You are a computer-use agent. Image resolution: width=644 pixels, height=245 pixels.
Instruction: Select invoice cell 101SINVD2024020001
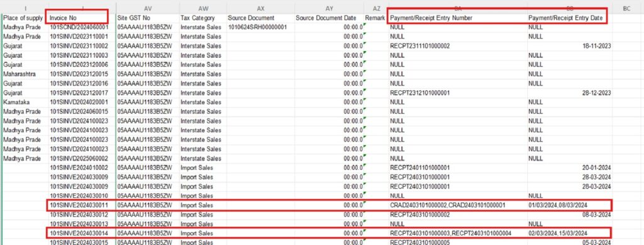pos(82,103)
